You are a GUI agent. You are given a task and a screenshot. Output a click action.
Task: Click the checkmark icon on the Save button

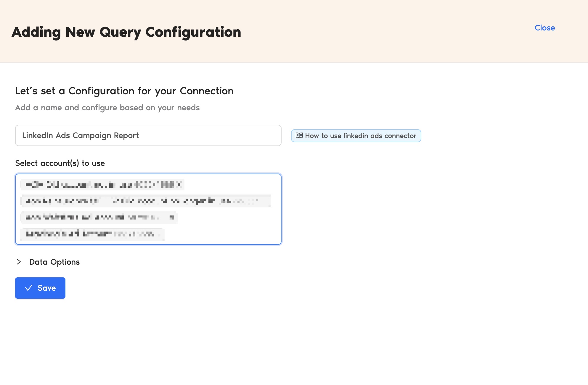tap(29, 288)
